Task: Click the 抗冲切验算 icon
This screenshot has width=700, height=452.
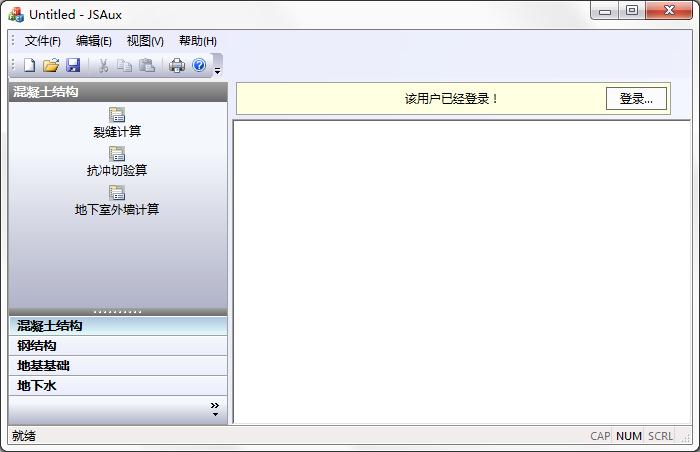Action: pos(117,154)
